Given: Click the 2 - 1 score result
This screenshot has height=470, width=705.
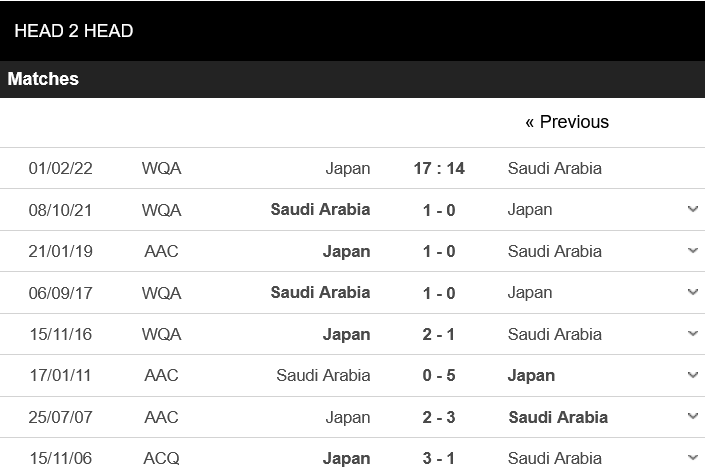Looking at the screenshot, I should point(439,334).
